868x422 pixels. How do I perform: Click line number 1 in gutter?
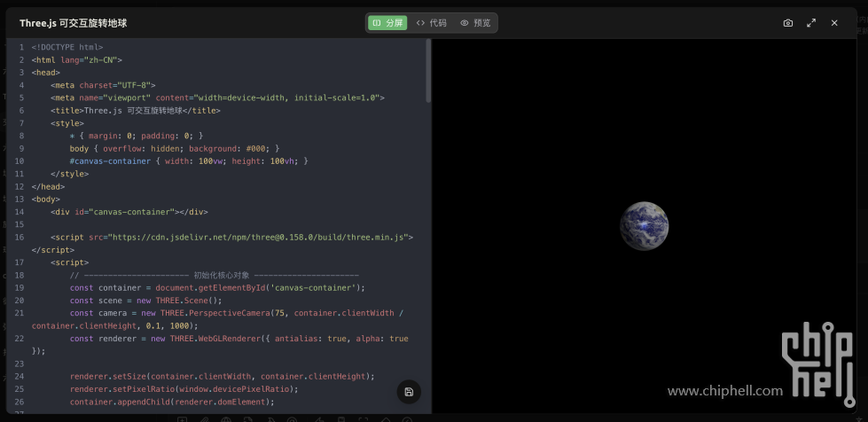20,47
